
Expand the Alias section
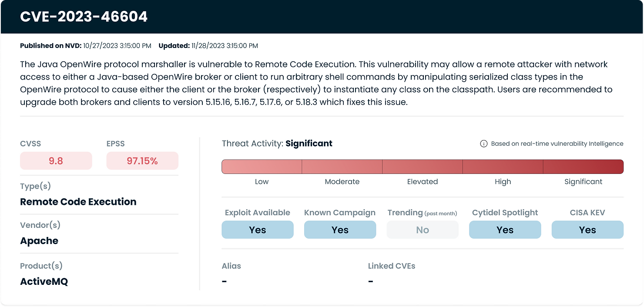(x=231, y=266)
